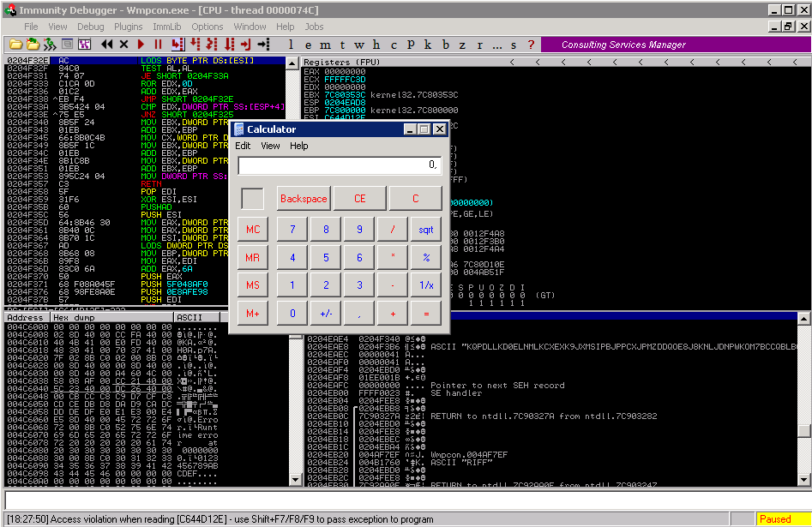Click the '...' run trace toolbar button

(497, 45)
